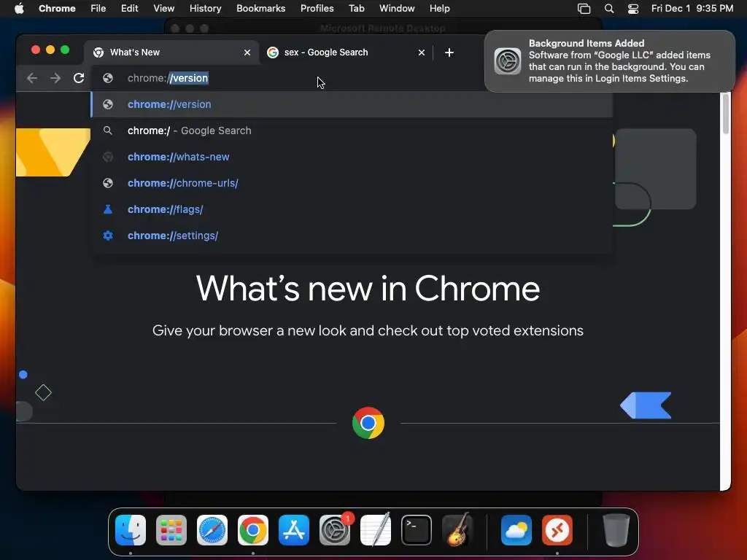Click the Google Chrome icon in the Dock

coord(253,530)
